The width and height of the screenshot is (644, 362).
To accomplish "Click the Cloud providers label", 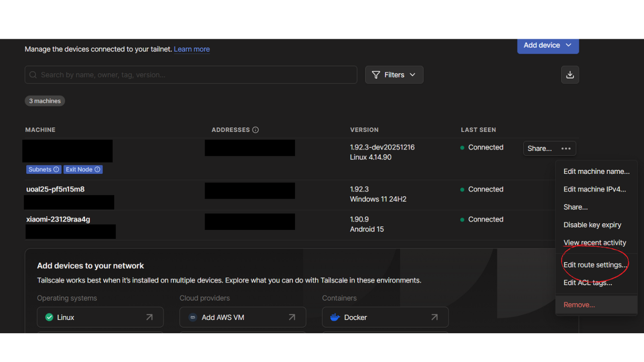I will tap(205, 298).
